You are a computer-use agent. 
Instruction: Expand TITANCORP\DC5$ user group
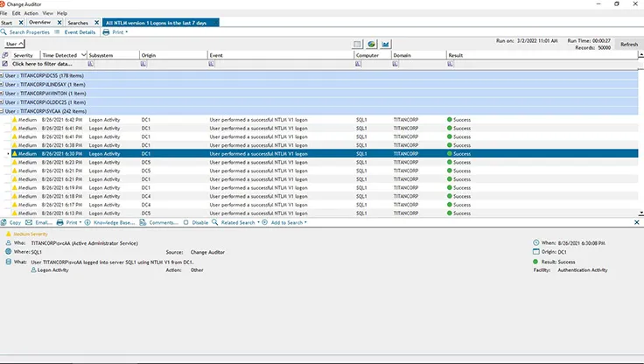pyautogui.click(x=2, y=75)
